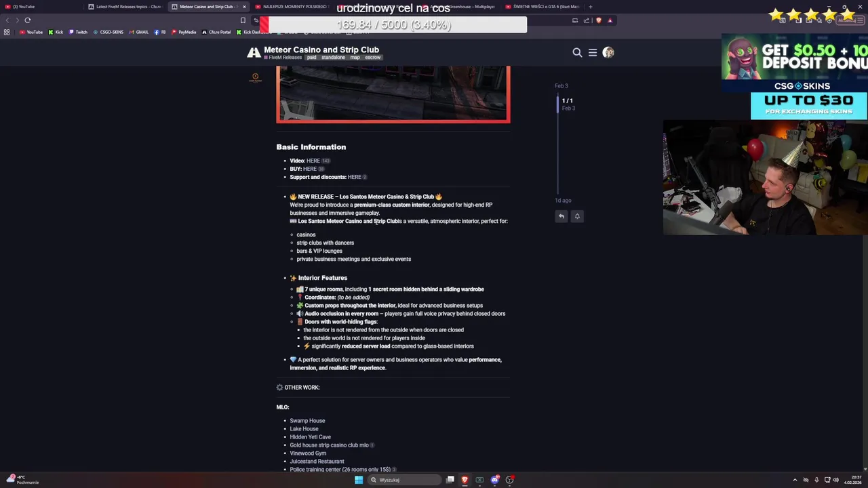Click the top Feb 3 timeline date
This screenshot has height=488, width=868.
(561, 86)
